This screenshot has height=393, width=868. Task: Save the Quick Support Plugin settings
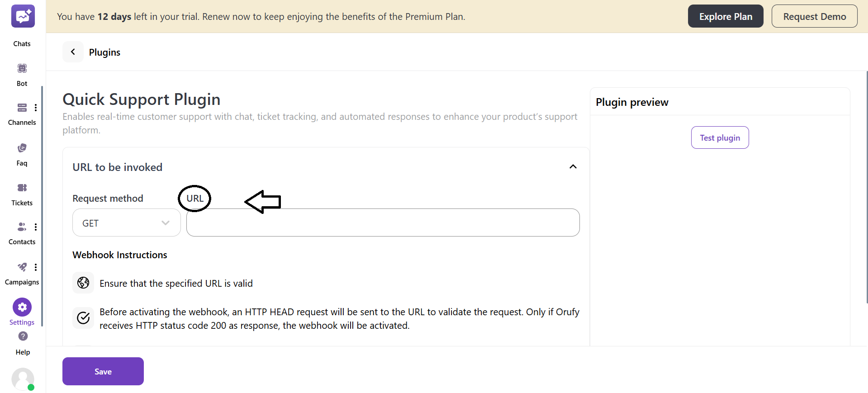[x=103, y=371]
